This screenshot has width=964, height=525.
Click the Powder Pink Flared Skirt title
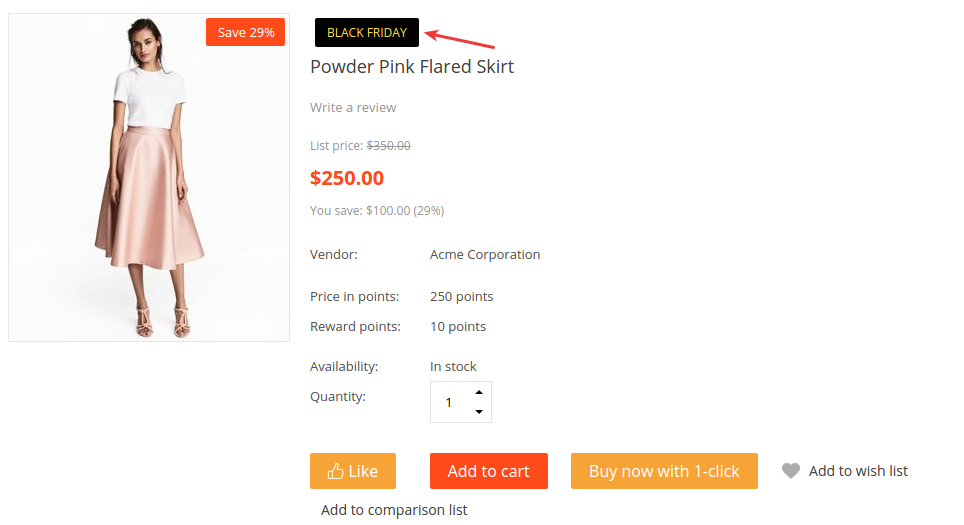412,66
